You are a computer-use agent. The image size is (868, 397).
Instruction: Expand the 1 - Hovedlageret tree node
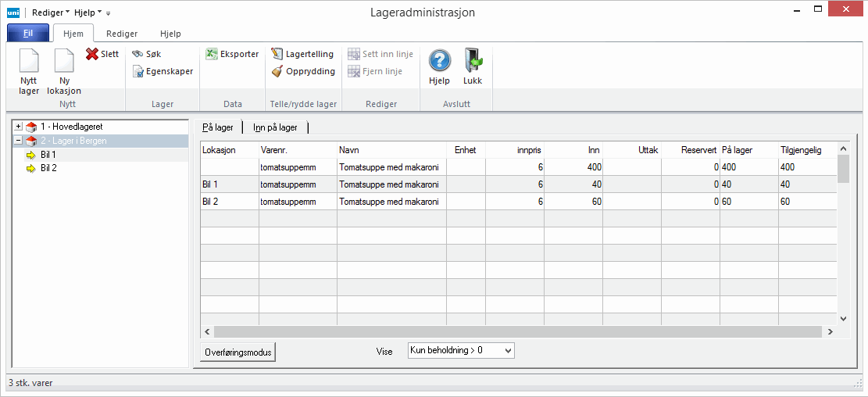click(19, 127)
